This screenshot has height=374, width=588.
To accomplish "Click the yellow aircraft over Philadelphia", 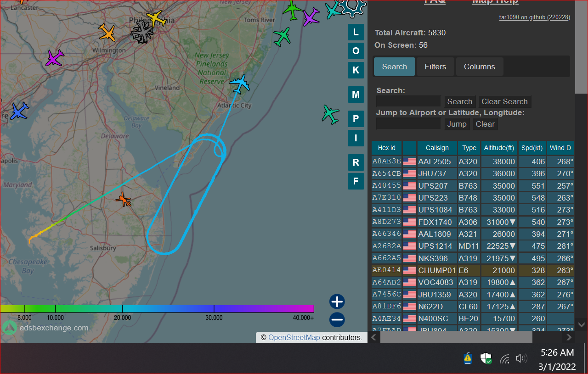I will (156, 19).
